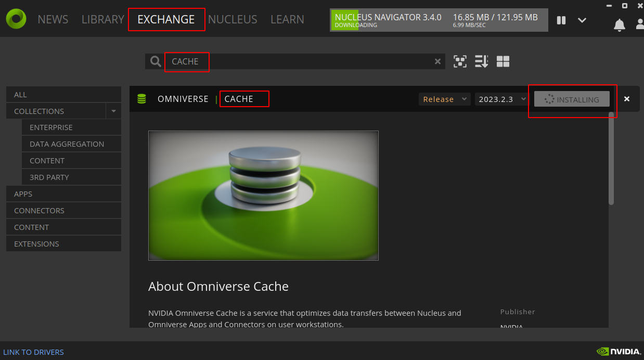This screenshot has height=360, width=644.
Task: Click the Omniverse Cache preview image
Action: click(263, 196)
